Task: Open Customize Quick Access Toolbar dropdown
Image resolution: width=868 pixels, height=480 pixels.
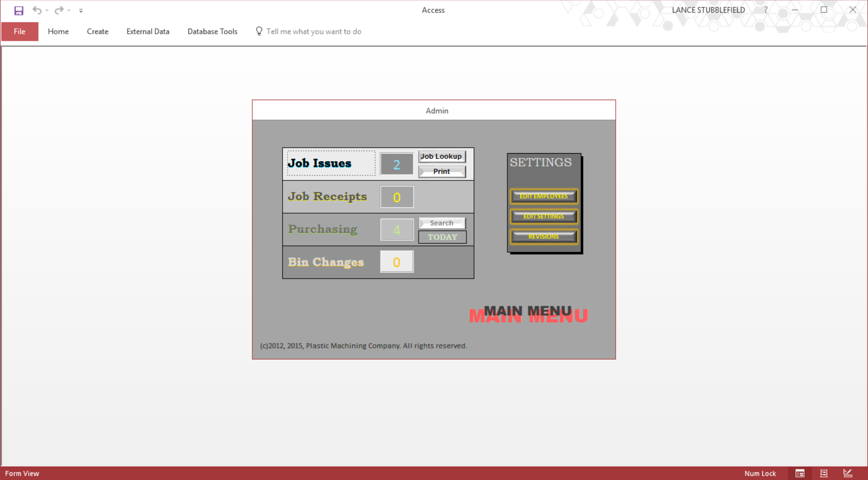Action: [x=81, y=11]
